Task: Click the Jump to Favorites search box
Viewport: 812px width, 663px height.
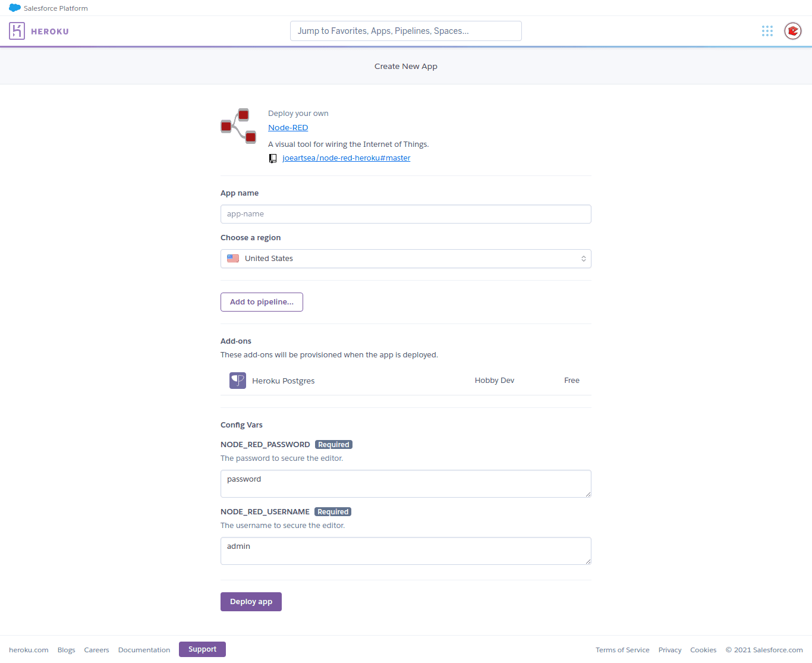Action: click(x=406, y=31)
